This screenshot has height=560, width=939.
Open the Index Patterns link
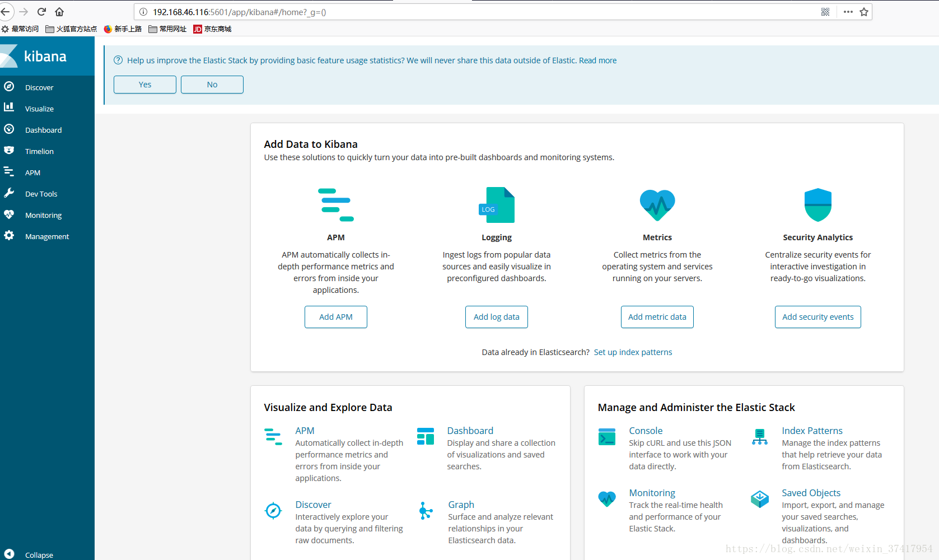[812, 431]
